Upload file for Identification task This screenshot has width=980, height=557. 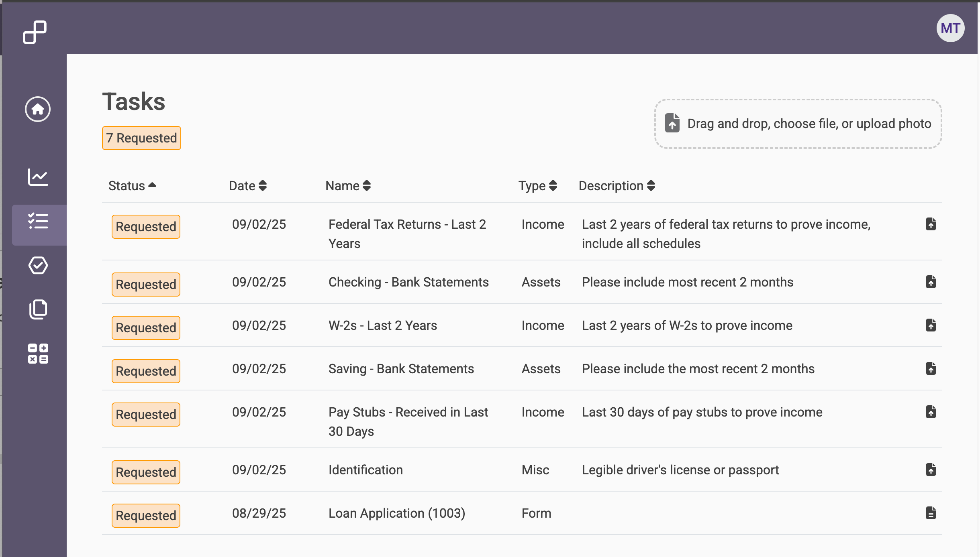(x=931, y=470)
